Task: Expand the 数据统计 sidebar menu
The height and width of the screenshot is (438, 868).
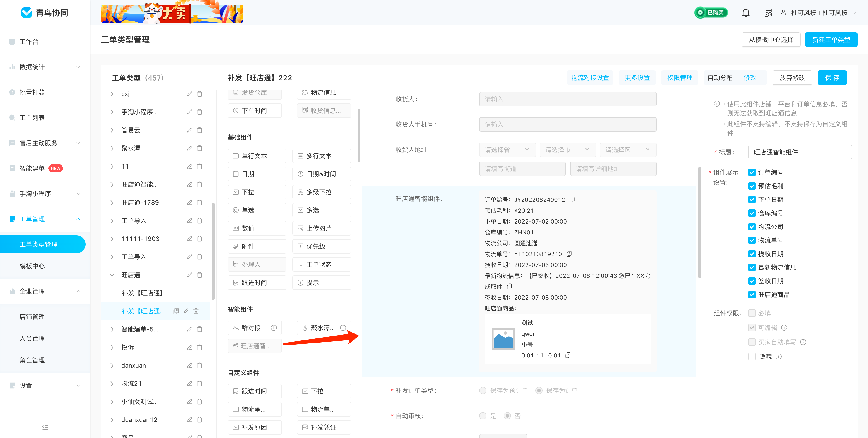Action: (78, 67)
